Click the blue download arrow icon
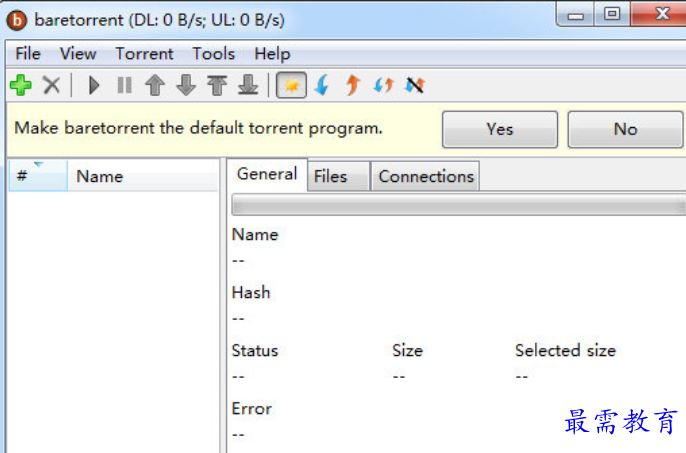Screen dimensions: 686x453 [x=322, y=85]
